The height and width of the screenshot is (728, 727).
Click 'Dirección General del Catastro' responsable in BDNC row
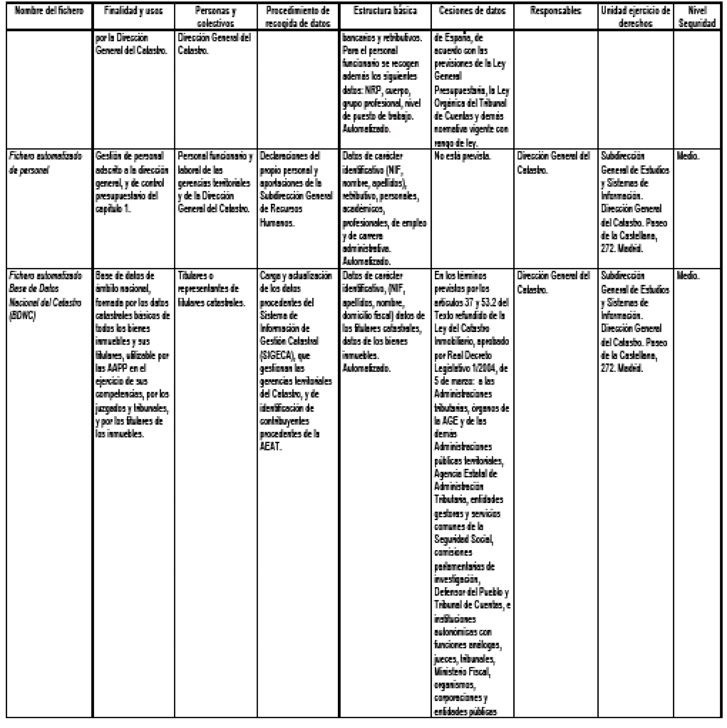coord(556,492)
